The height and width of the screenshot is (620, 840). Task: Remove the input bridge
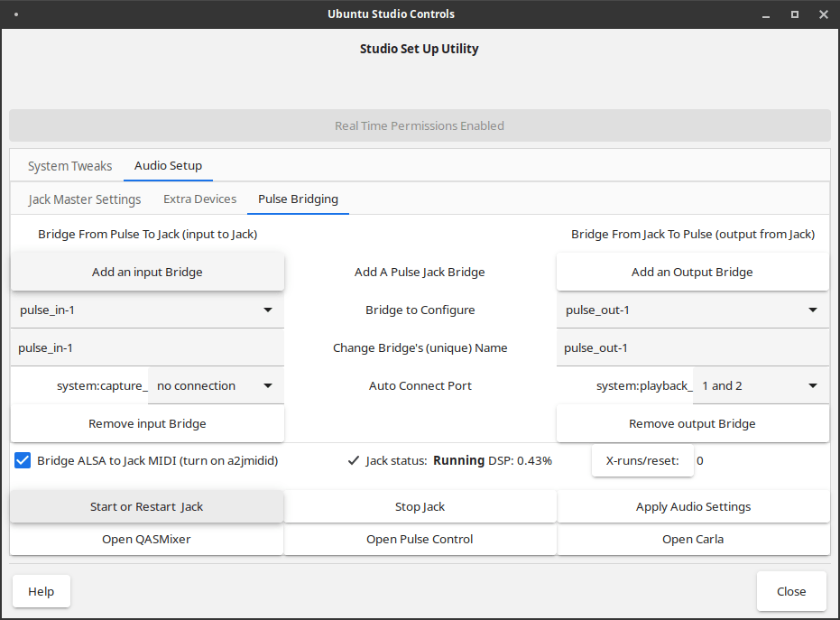(147, 423)
